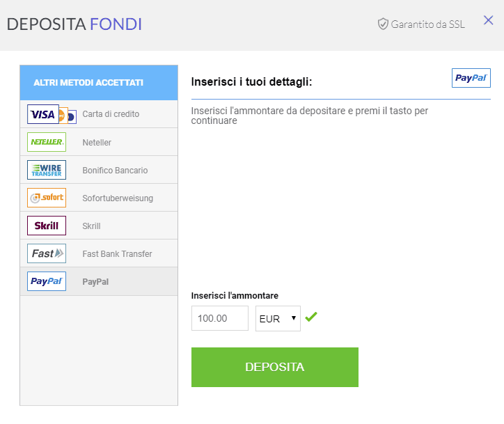
Task: Click the Altri Metodi Accettati header
Action: click(99, 83)
